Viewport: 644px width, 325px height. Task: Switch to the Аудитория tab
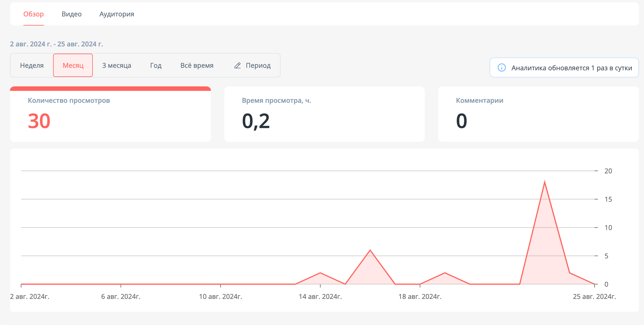pyautogui.click(x=117, y=14)
